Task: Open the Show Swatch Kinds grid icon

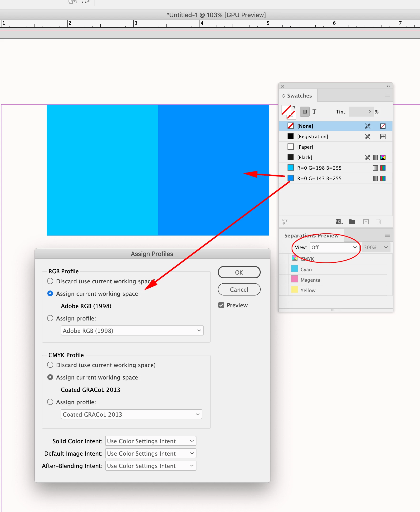Action: [x=339, y=222]
